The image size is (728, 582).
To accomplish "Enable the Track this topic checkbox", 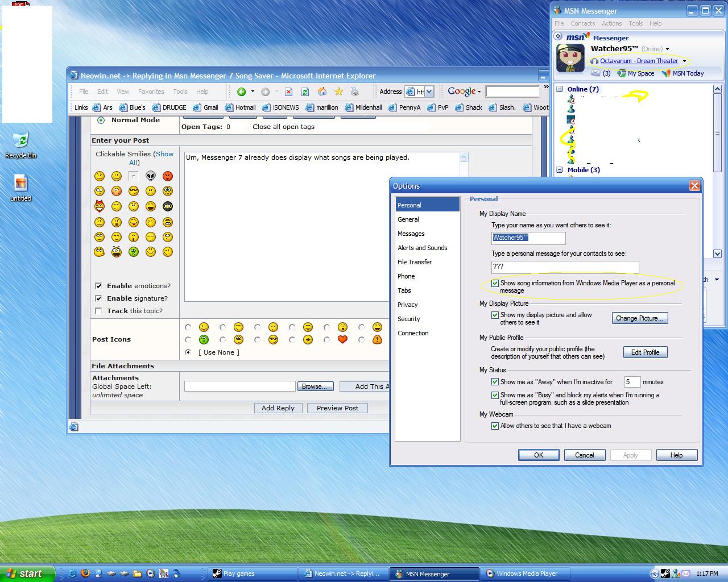I will (99, 310).
